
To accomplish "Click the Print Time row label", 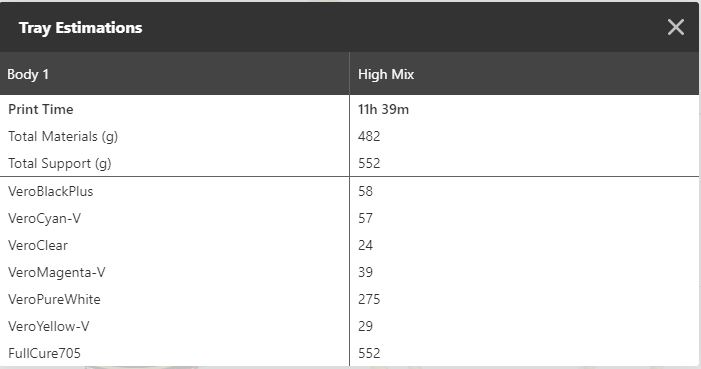I will click(x=41, y=109).
